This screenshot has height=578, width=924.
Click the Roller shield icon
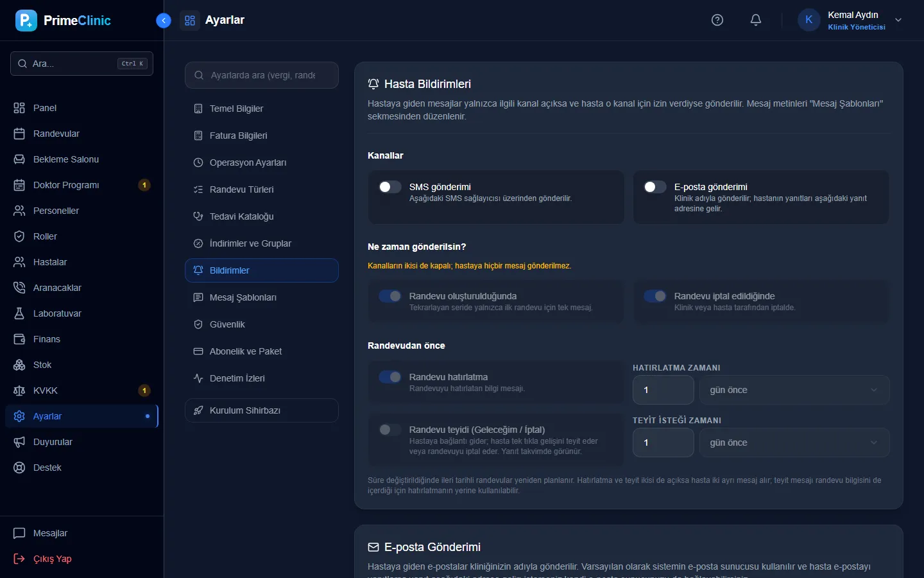point(19,236)
